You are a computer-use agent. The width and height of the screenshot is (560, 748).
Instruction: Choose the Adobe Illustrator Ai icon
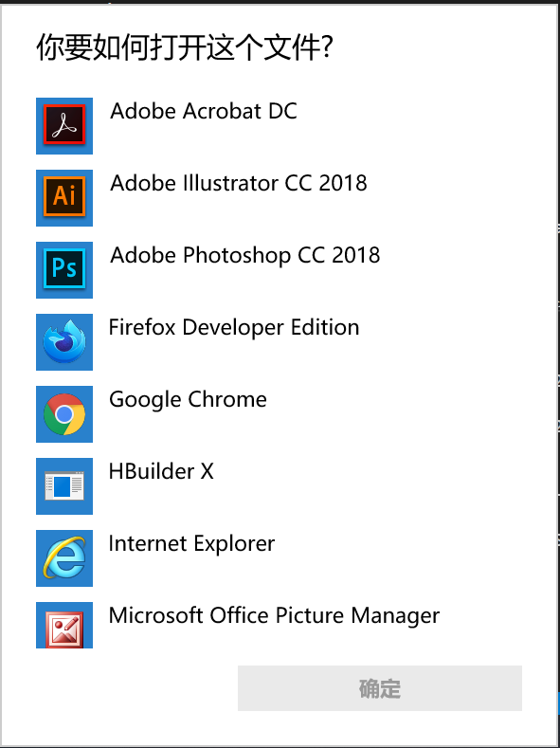64,198
